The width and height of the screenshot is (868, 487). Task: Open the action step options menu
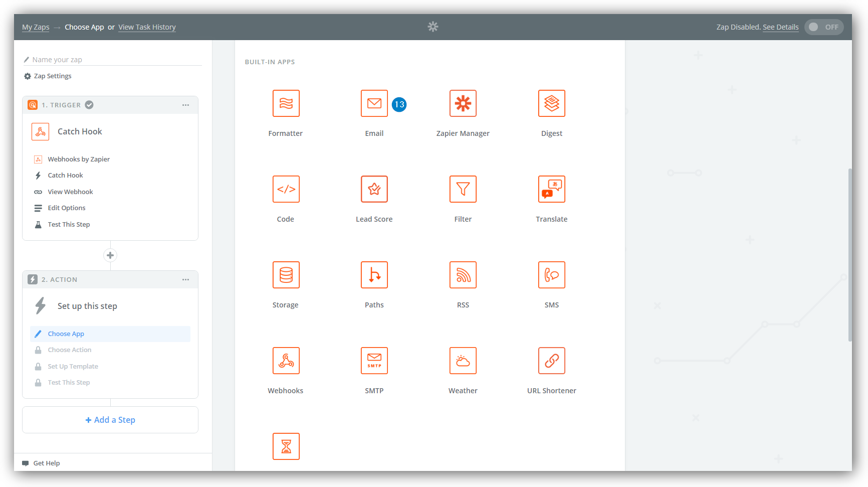(x=185, y=279)
